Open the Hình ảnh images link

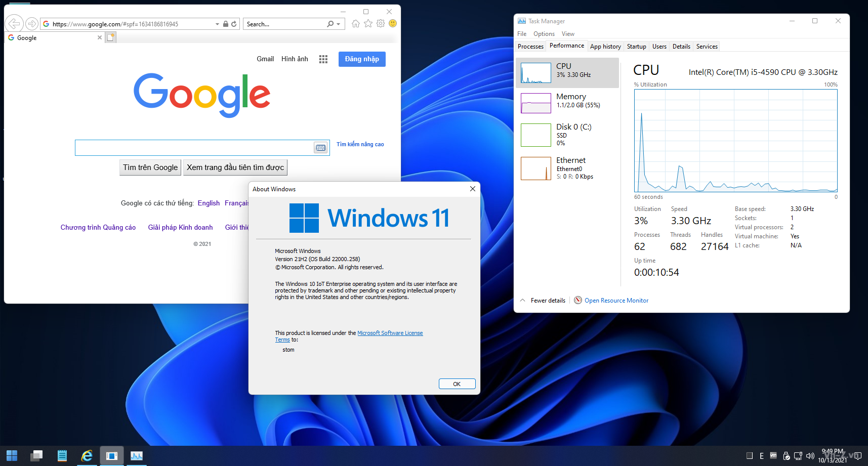[295, 59]
